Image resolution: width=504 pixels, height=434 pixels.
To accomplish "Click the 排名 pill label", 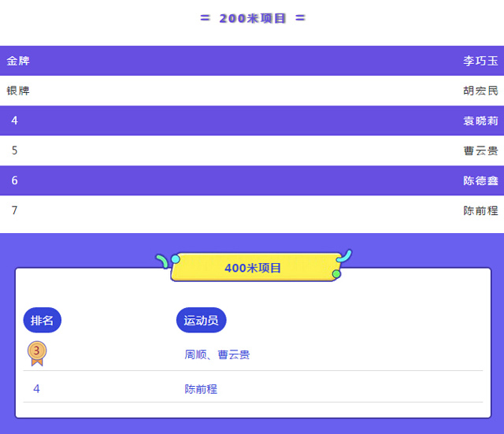I will pos(42,321).
